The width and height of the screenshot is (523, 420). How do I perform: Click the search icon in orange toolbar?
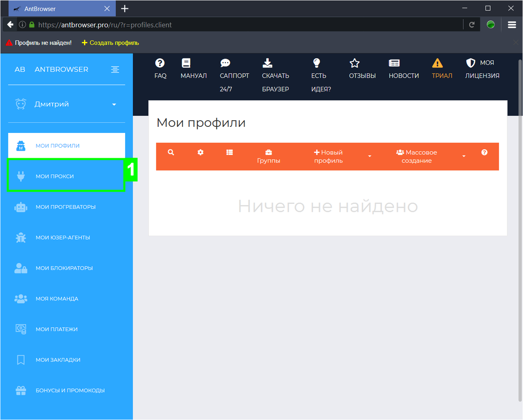click(171, 152)
